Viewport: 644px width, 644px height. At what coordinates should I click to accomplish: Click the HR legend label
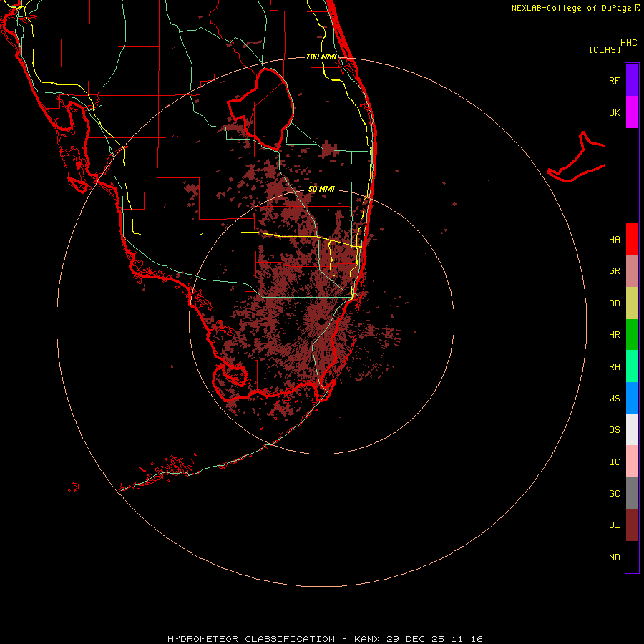[614, 335]
